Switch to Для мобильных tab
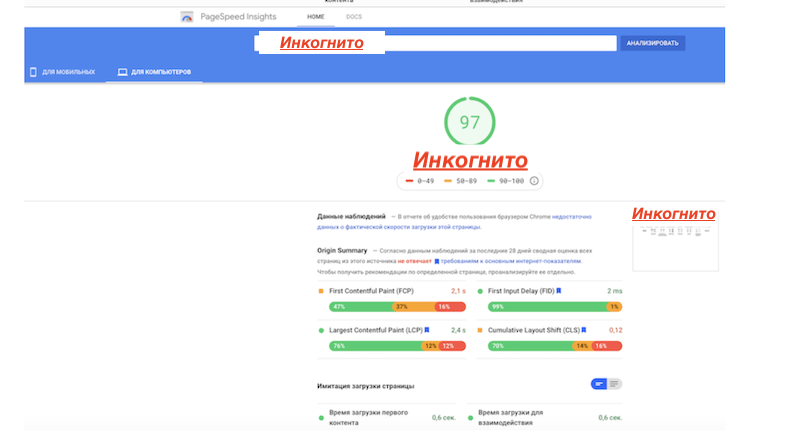The width and height of the screenshot is (800, 441). click(62, 72)
